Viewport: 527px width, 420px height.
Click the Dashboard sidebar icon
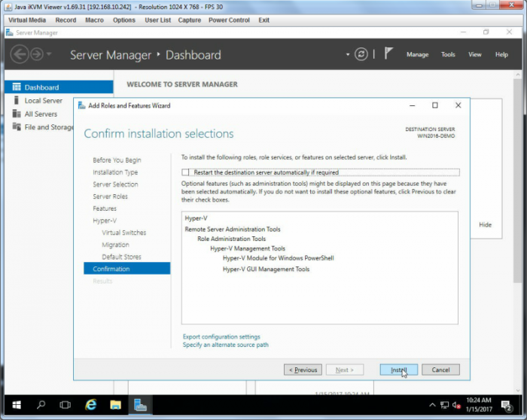click(x=17, y=87)
